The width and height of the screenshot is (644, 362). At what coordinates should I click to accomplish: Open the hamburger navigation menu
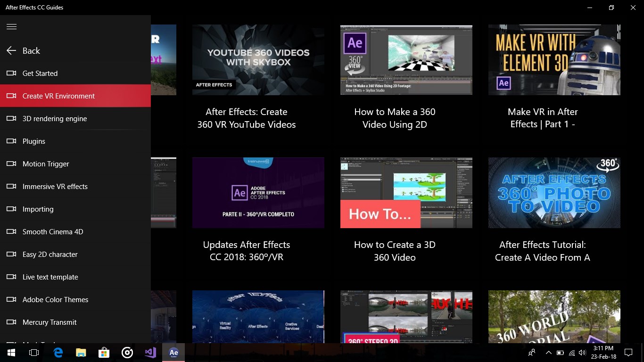[12, 26]
